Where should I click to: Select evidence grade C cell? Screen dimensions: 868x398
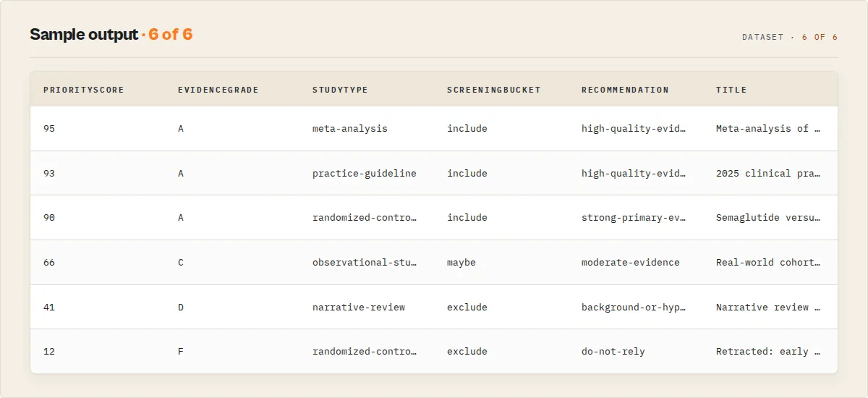click(181, 263)
